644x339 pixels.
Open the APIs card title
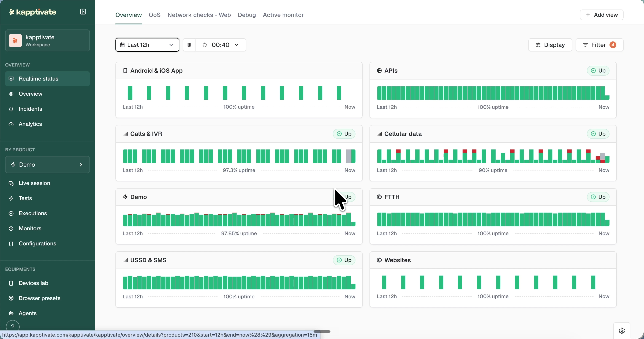point(391,71)
